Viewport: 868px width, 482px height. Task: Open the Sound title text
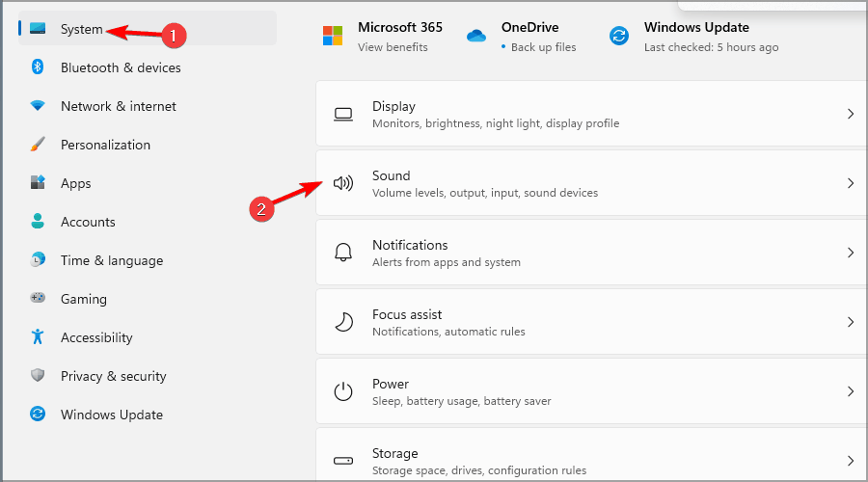391,175
